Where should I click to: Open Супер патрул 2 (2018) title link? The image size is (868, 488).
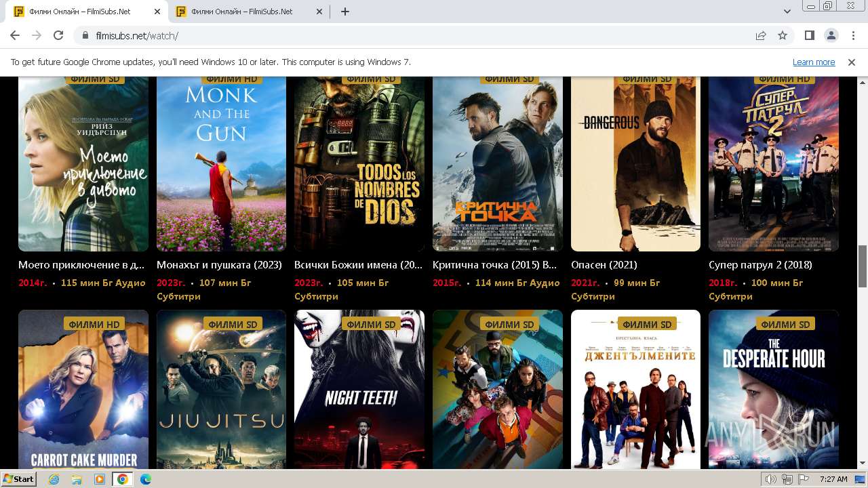coord(760,265)
